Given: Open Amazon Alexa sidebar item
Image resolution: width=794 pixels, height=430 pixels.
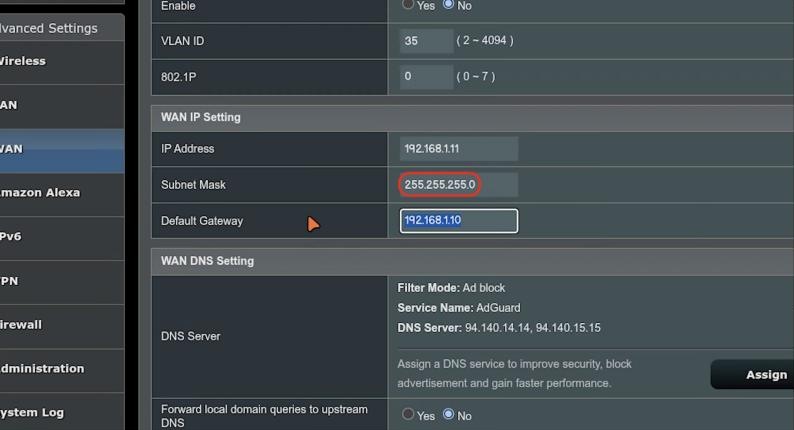Looking at the screenshot, I should (62, 193).
